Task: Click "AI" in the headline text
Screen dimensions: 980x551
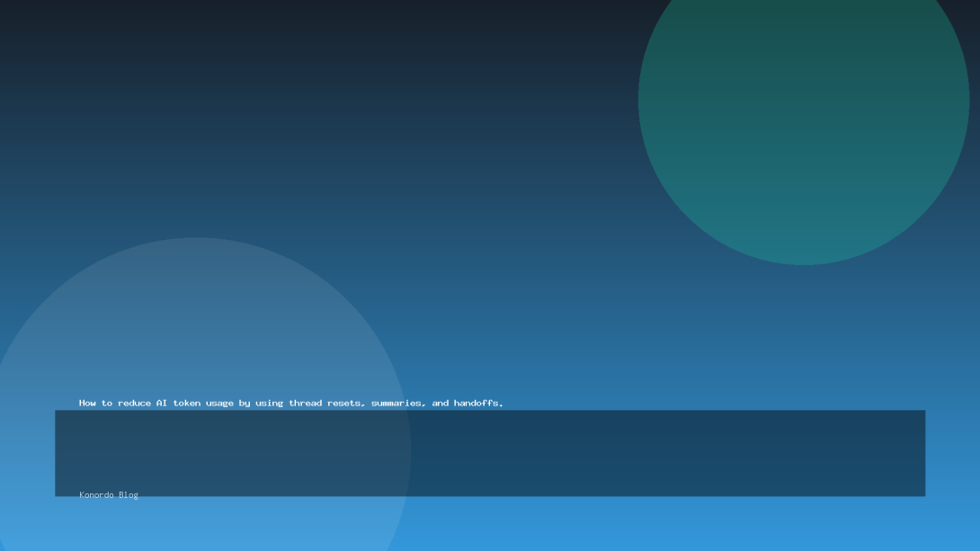Action: pyautogui.click(x=162, y=403)
